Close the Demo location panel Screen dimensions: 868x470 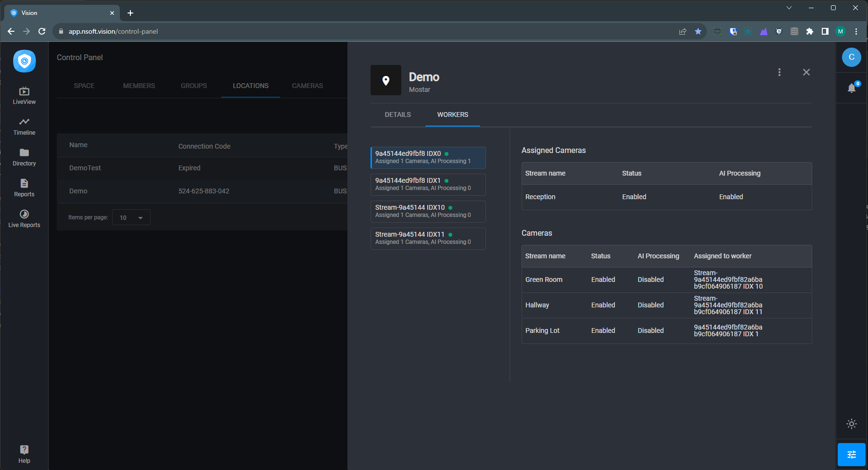click(806, 72)
